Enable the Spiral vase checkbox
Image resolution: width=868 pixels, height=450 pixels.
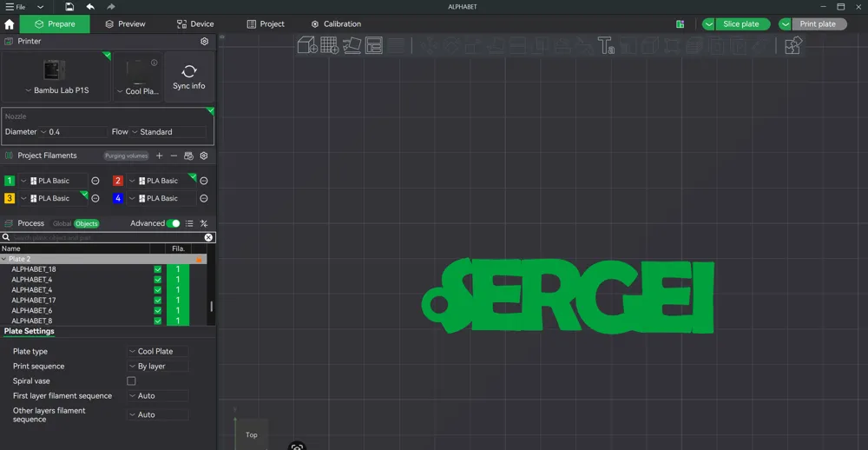(x=131, y=381)
